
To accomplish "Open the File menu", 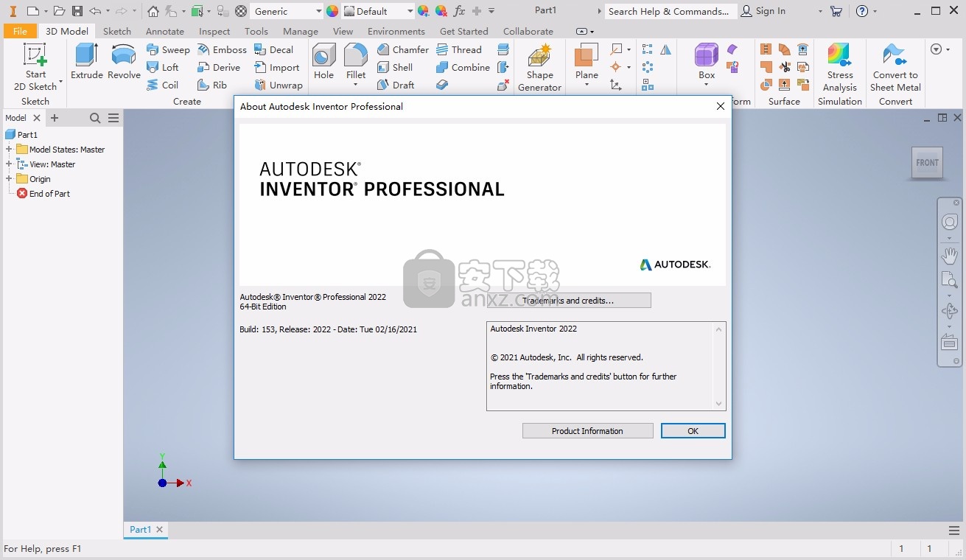I will click(x=20, y=31).
